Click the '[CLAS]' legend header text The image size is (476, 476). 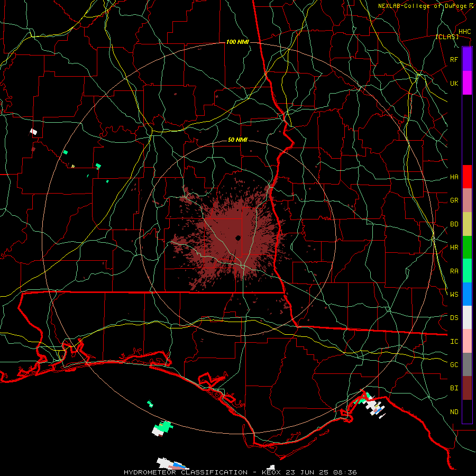coord(447,36)
